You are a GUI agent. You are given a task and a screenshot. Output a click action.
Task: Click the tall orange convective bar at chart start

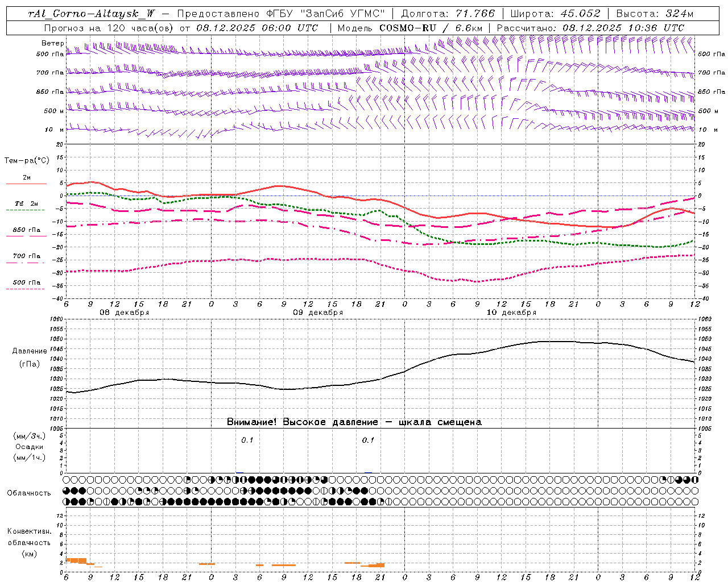pos(76,560)
